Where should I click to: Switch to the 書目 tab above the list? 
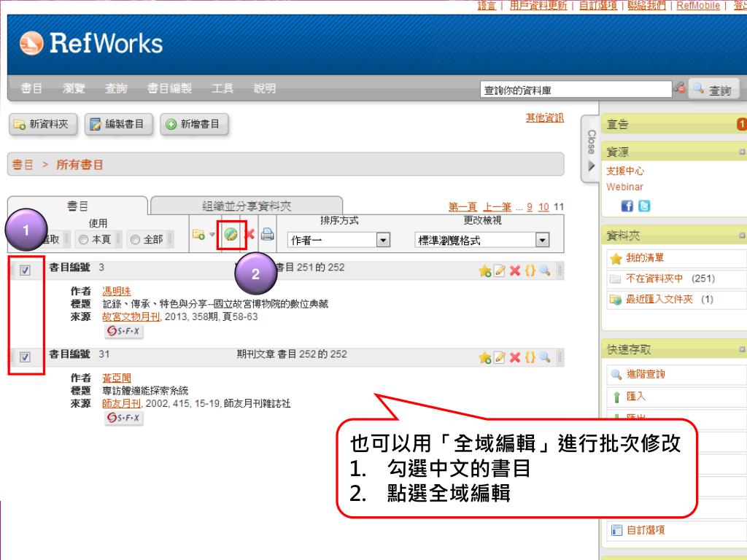77,206
